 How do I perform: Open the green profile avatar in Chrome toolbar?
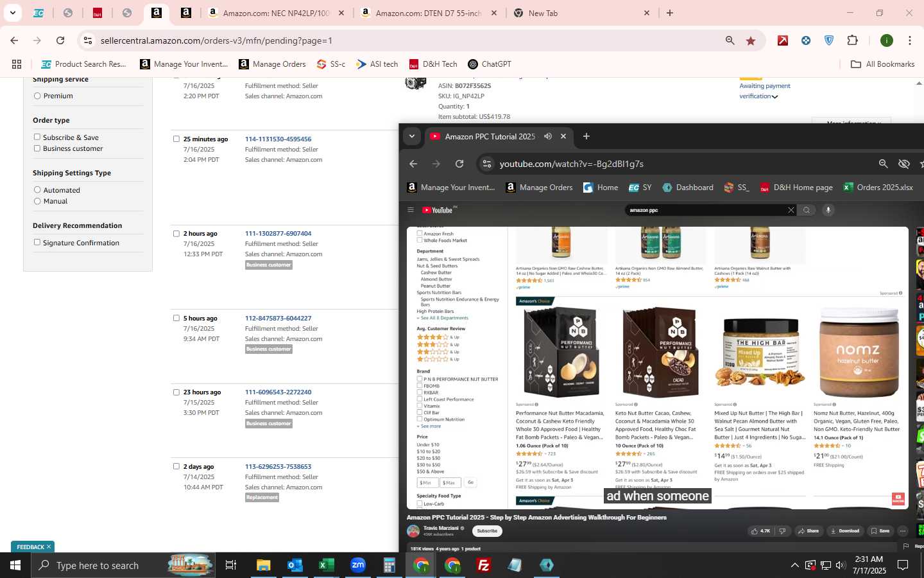[887, 40]
